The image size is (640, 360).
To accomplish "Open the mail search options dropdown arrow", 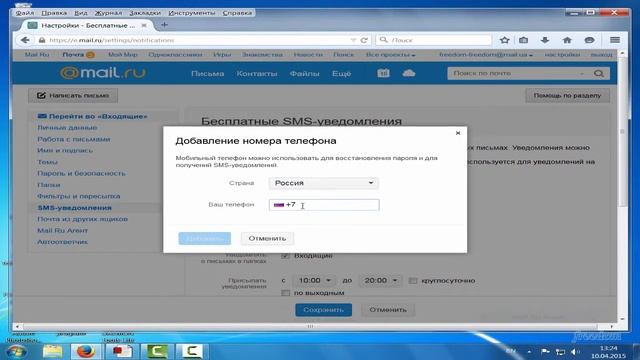I will pos(582,73).
